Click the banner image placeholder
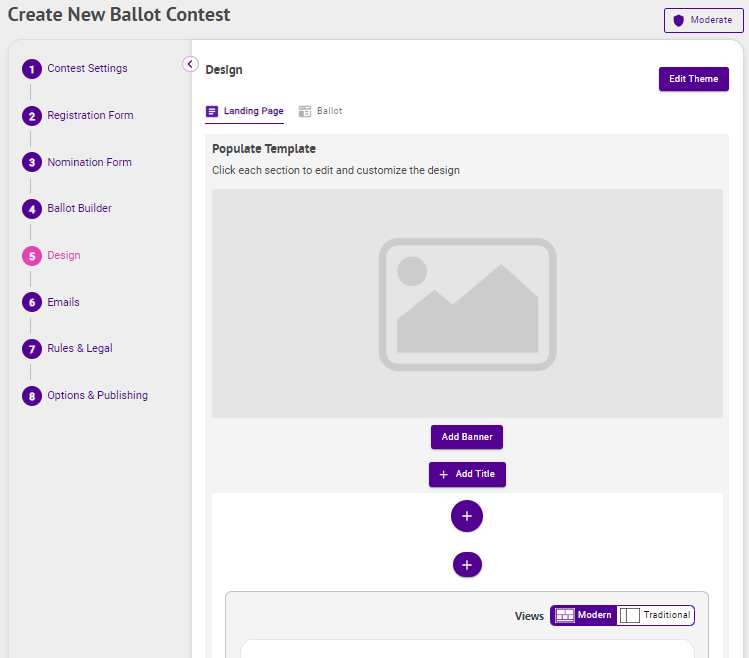This screenshot has width=749, height=658. (x=467, y=303)
